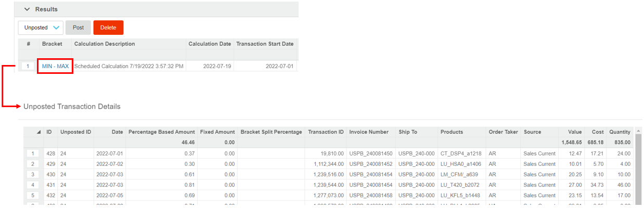
Task: Sort results by Calculation Description header
Action: [x=105, y=44]
